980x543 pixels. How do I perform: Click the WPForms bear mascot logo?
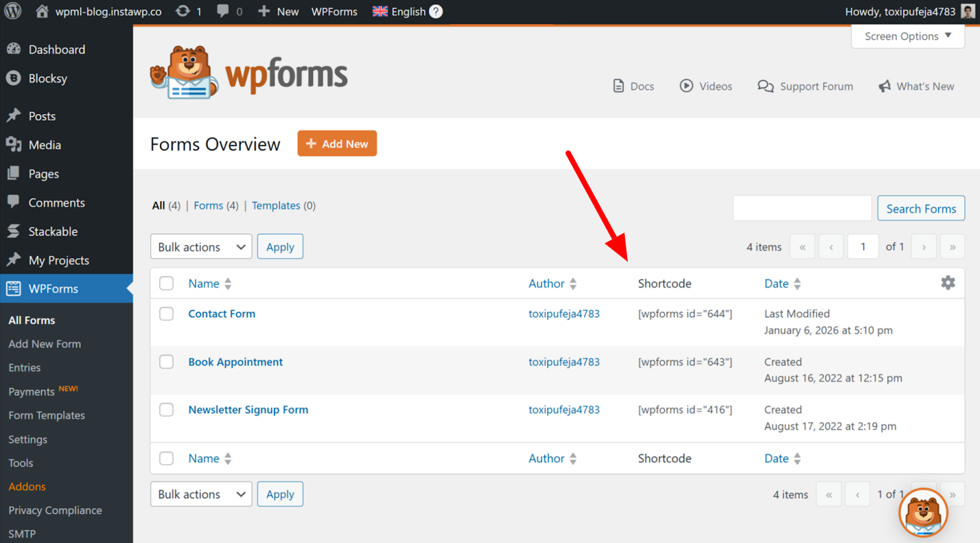184,72
